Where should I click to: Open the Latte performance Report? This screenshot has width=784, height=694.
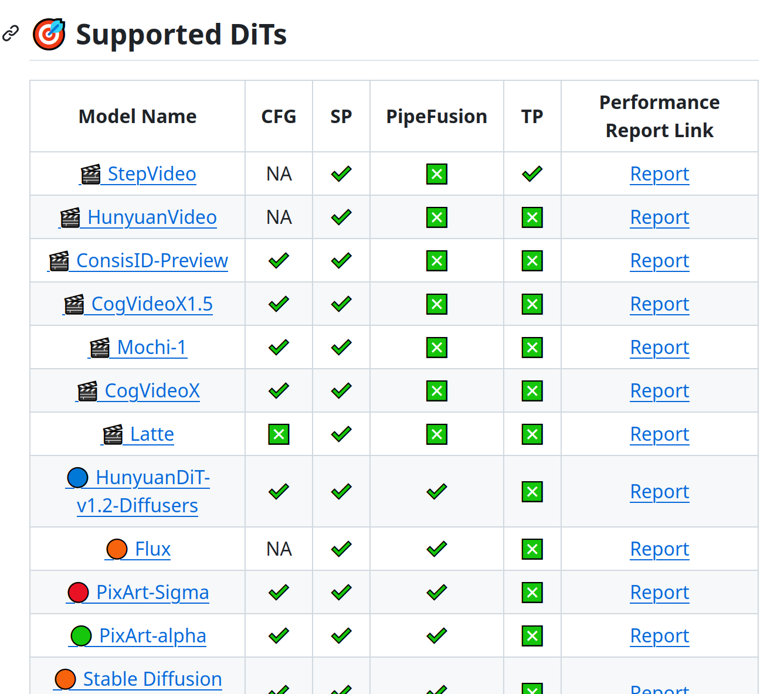pyautogui.click(x=660, y=434)
